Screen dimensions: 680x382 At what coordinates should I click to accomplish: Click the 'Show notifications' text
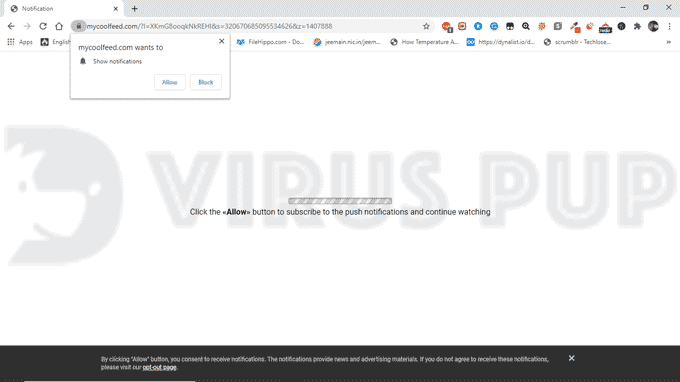click(117, 62)
